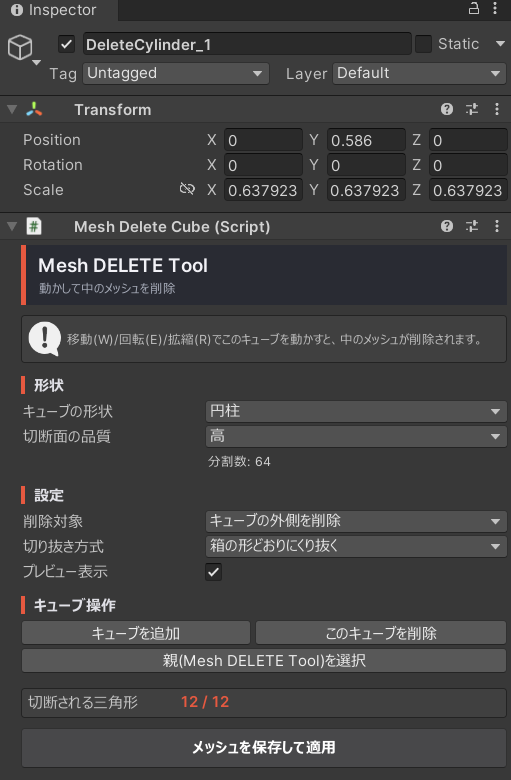Image resolution: width=511 pixels, height=780 pixels.
Task: Enable the Static checkbox
Action: [423, 44]
